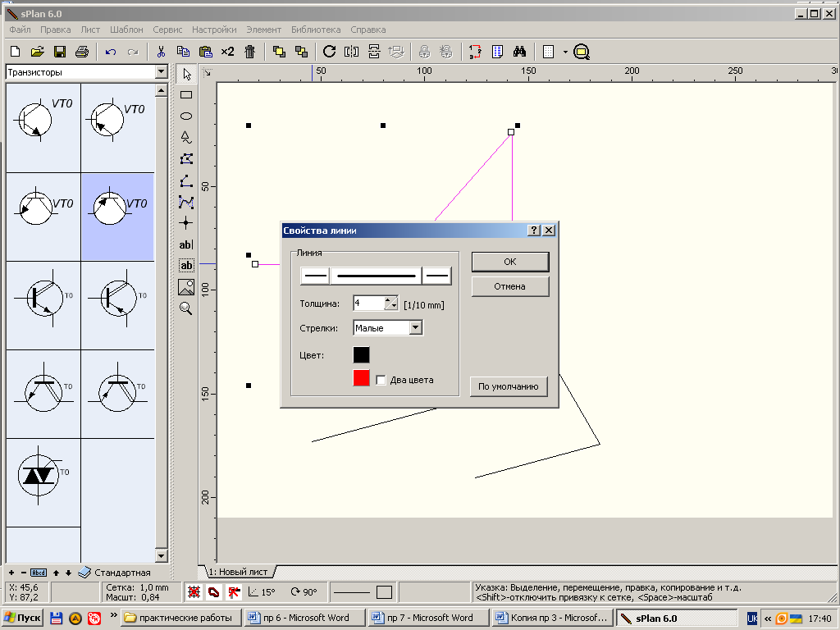Screen dimensions: 840x630
Task: Open a file with the folder icon
Action: (38, 52)
